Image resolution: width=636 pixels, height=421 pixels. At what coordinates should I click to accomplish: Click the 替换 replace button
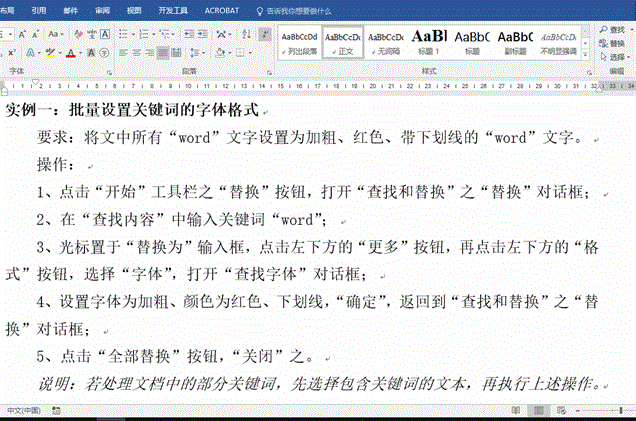point(615,44)
